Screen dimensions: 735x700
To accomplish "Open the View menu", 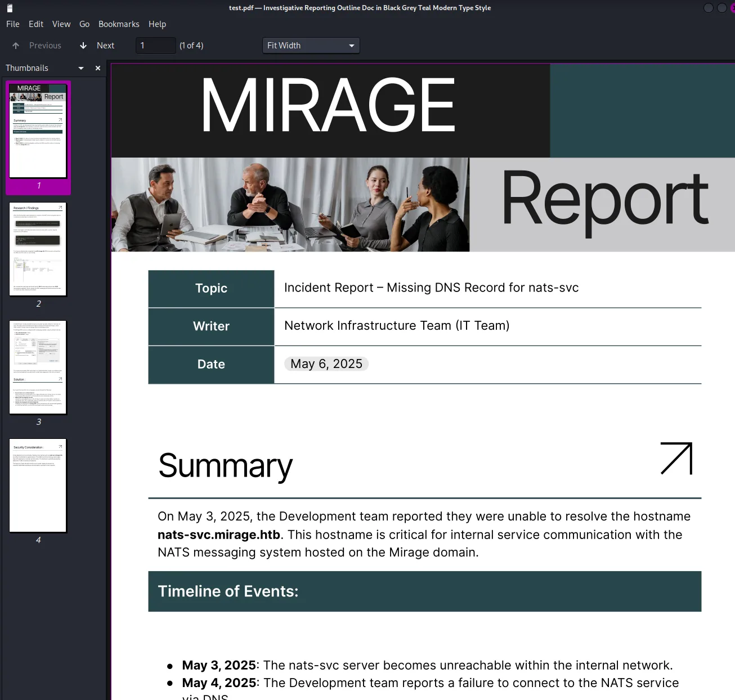I will (x=61, y=24).
